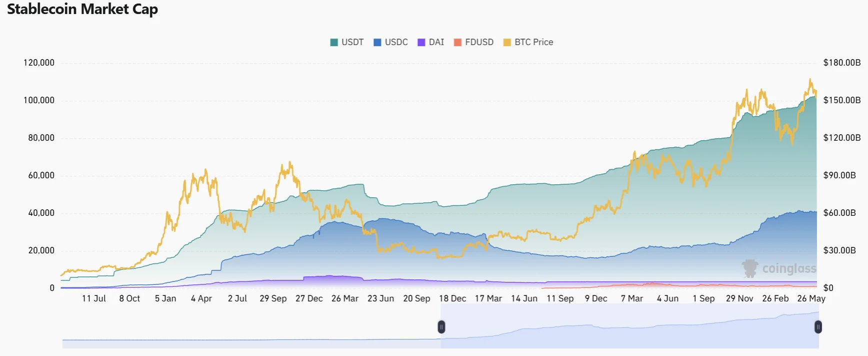The height and width of the screenshot is (356, 868).
Task: Click the 26 Mar date label
Action: [x=345, y=298]
